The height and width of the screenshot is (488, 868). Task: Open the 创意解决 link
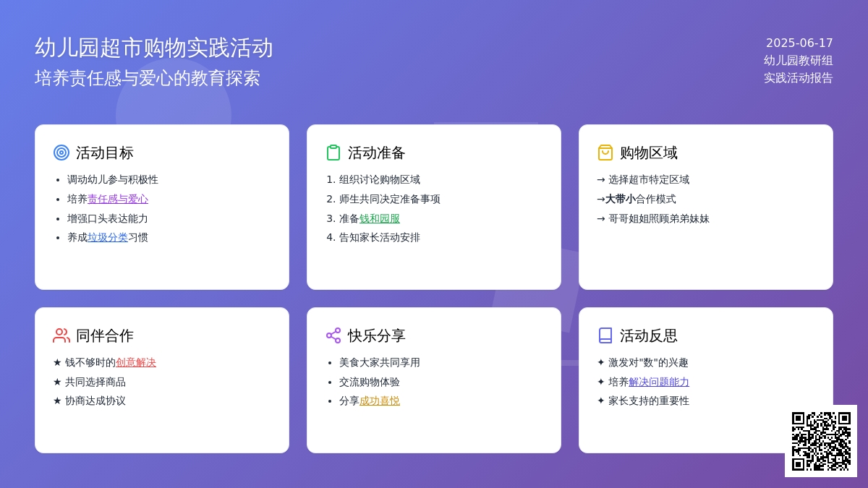click(136, 362)
